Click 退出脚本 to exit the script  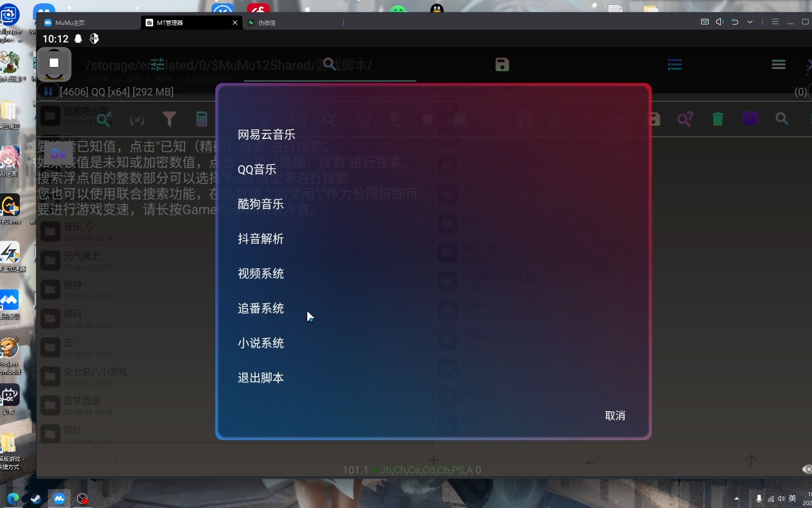point(260,378)
